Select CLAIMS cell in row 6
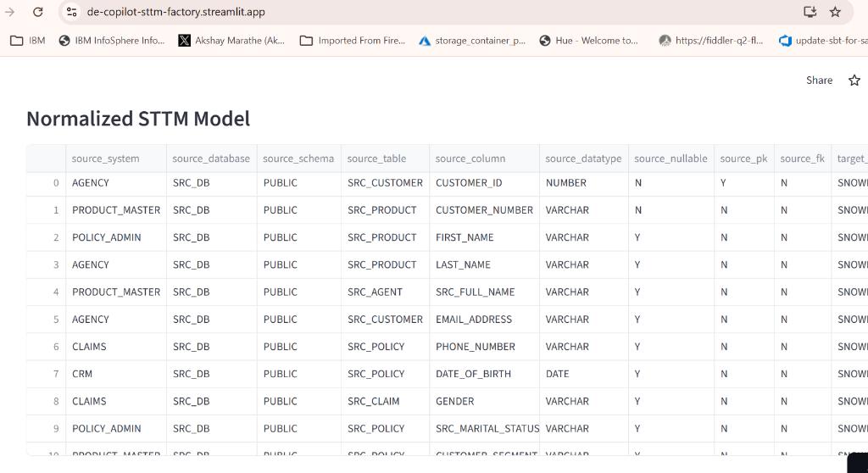The width and height of the screenshot is (868, 473). [x=115, y=347]
